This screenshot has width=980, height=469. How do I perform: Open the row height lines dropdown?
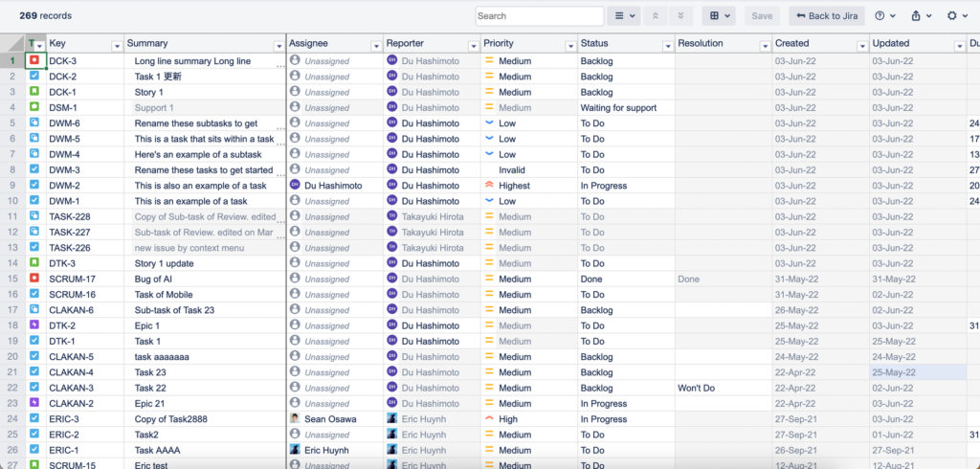tap(624, 16)
